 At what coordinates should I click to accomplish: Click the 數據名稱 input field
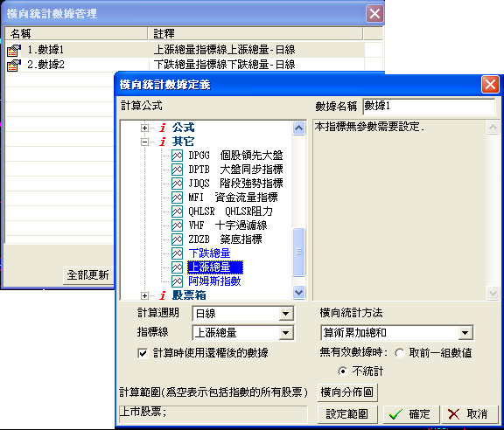pyautogui.click(x=429, y=107)
